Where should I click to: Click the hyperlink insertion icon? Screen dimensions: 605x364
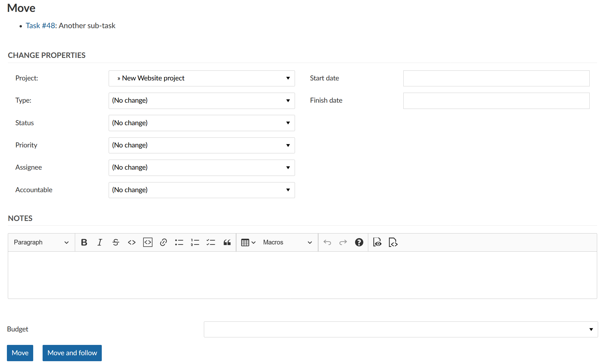(163, 242)
